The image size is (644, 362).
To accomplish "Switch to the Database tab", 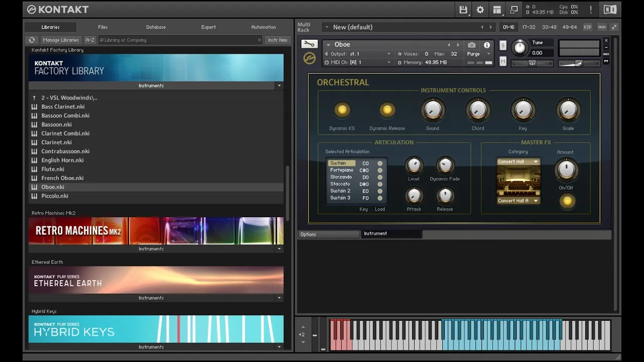I will (x=156, y=27).
